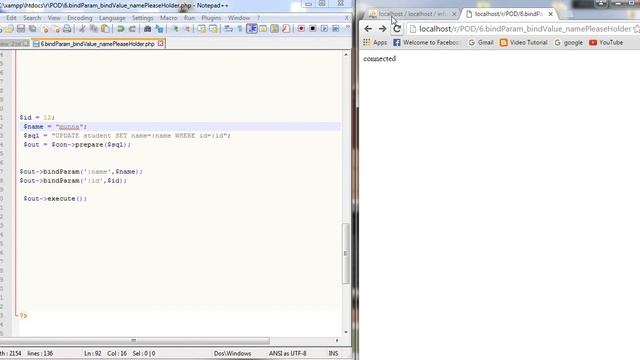Open the Settings menu
The width and height of the screenshot is (640, 360).
click(x=142, y=18)
